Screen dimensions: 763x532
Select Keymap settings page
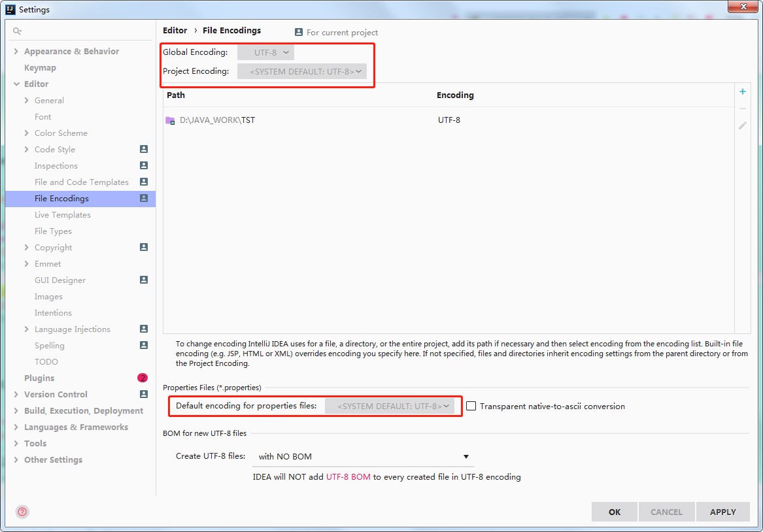40,67
